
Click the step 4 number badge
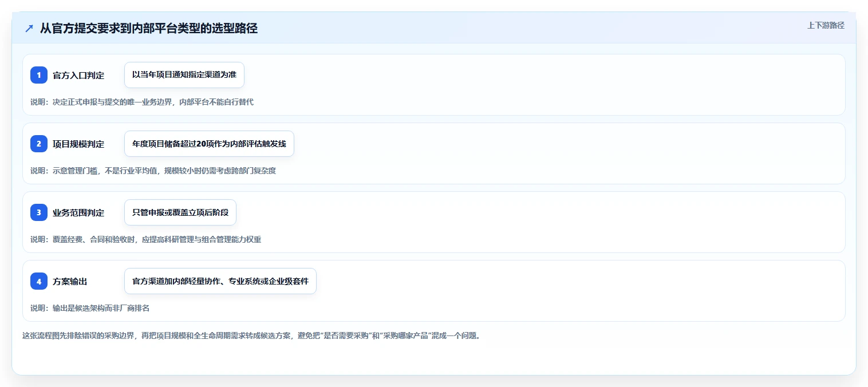point(39,281)
